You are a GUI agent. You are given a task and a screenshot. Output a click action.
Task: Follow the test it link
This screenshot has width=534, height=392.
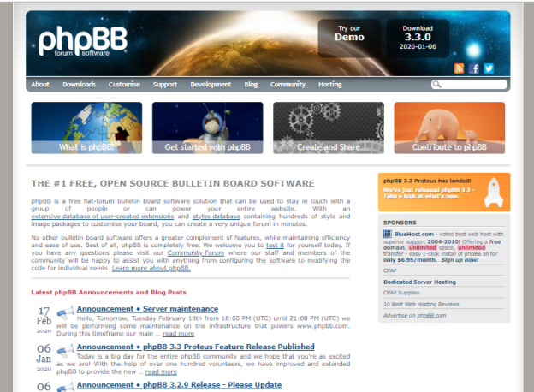pos(275,245)
